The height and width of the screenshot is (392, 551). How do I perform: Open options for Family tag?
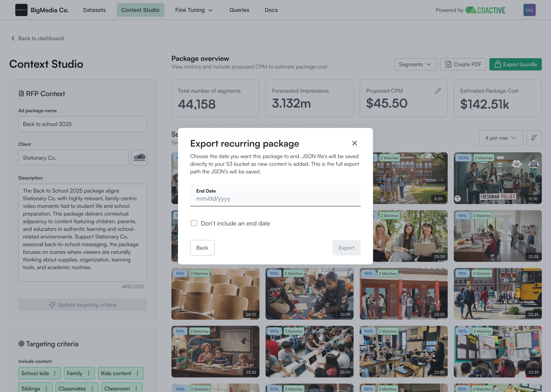tap(89, 373)
